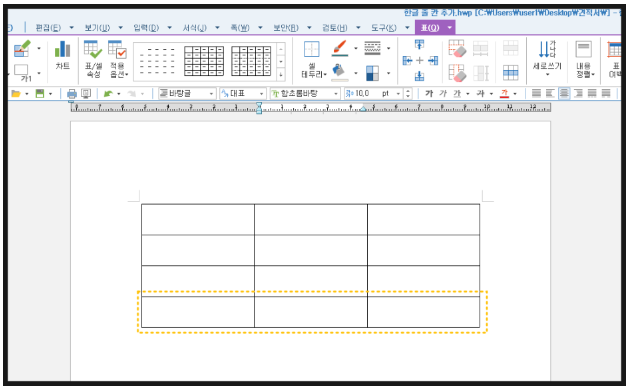The width and height of the screenshot is (631, 391).
Task: Open 내용 정렬 content alignment menu
Action: click(x=584, y=60)
